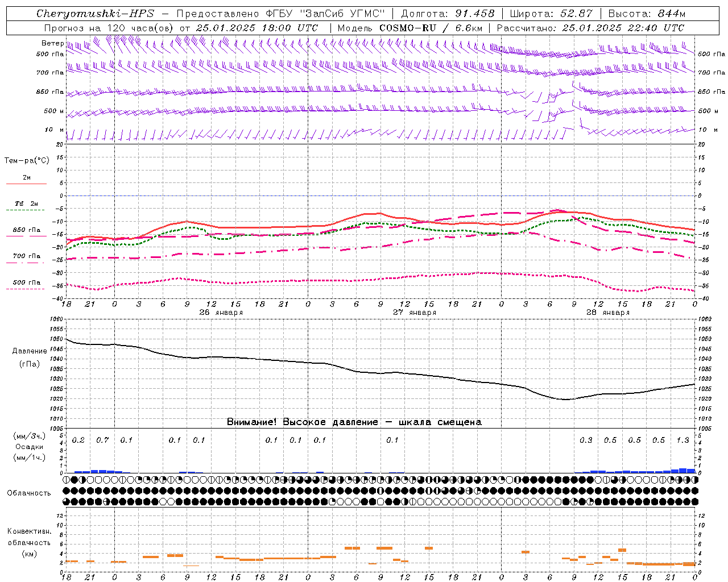728x582 pixels.
Task: Click the '(мм/1ч.)' units label
Action: coord(30,458)
